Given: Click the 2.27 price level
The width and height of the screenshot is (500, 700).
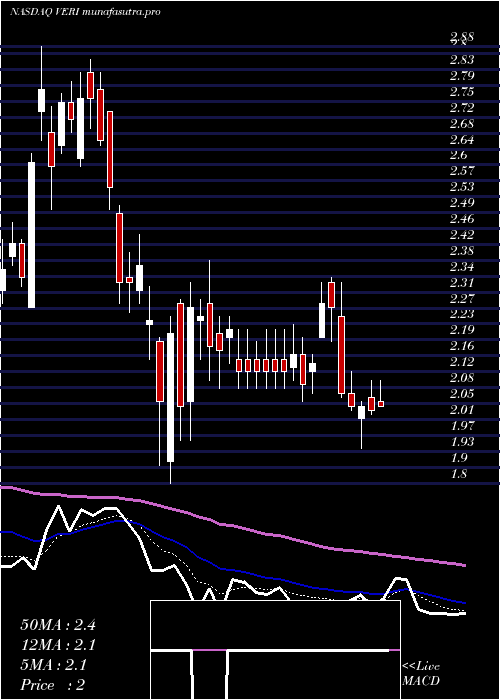Looking at the screenshot, I should pyautogui.click(x=462, y=298).
